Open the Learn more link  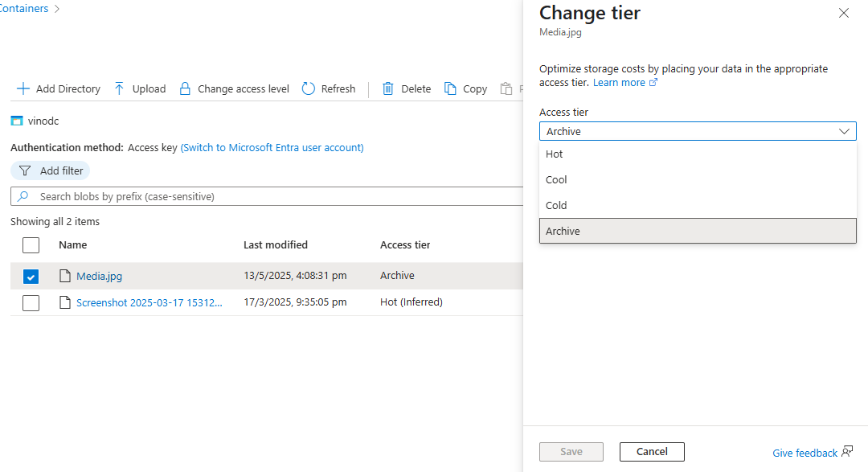coord(619,83)
